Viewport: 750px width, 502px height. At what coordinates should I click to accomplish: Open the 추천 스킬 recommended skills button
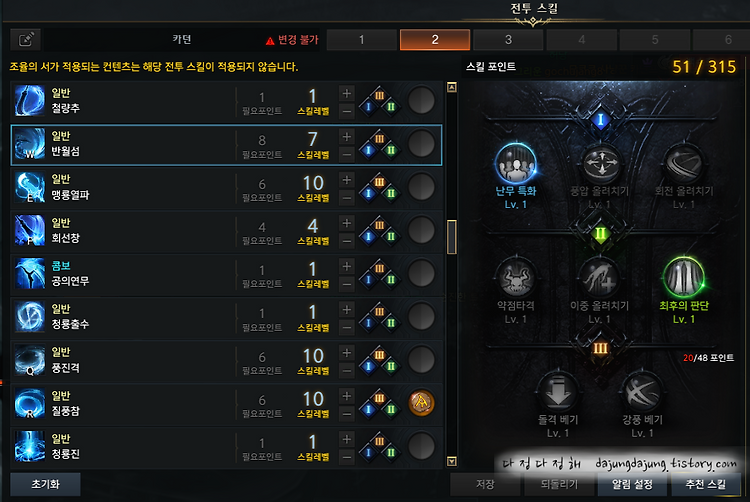[706, 484]
